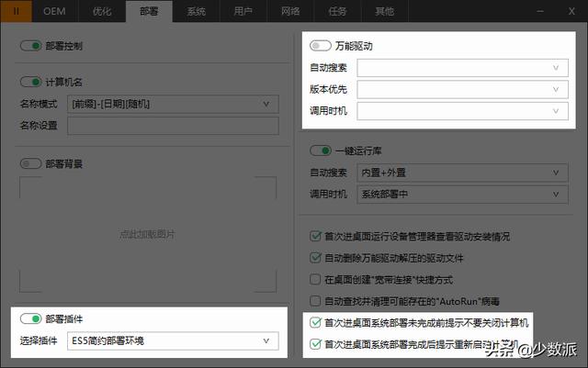Switch to the OEM tab
The height and width of the screenshot is (368, 588).
pyautogui.click(x=55, y=11)
